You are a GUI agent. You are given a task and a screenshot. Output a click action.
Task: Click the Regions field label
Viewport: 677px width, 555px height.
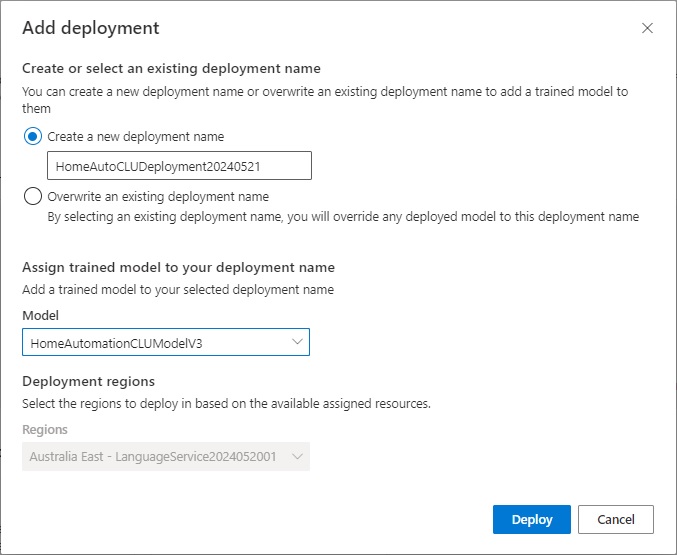point(45,429)
